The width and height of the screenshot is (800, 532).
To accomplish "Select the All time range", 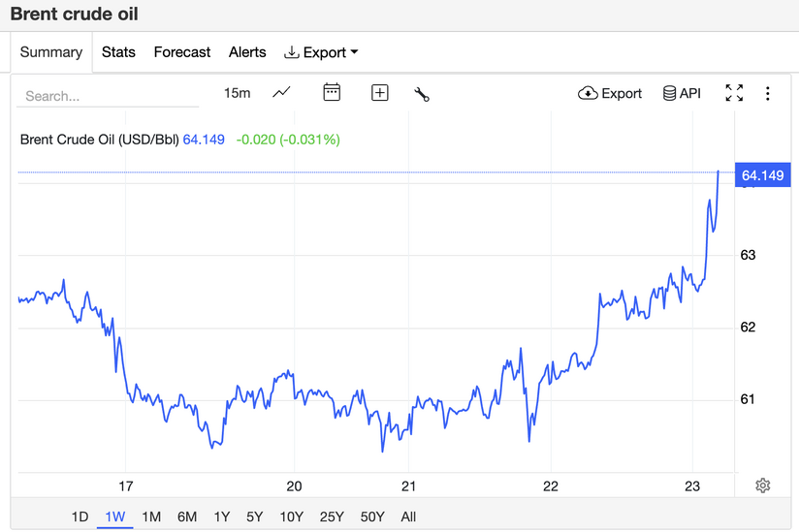I will point(408,516).
